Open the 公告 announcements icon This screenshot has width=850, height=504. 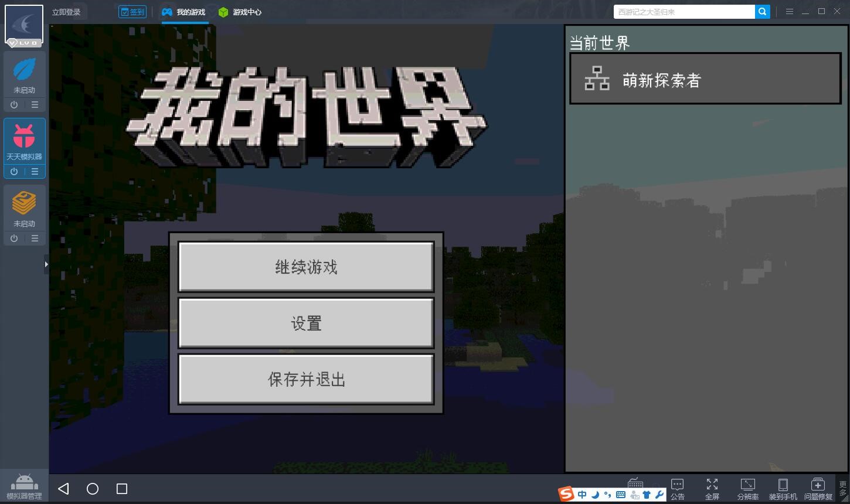coord(678,489)
